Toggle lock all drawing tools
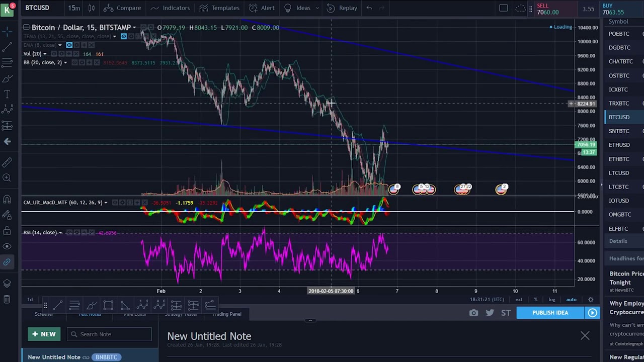 (7, 231)
